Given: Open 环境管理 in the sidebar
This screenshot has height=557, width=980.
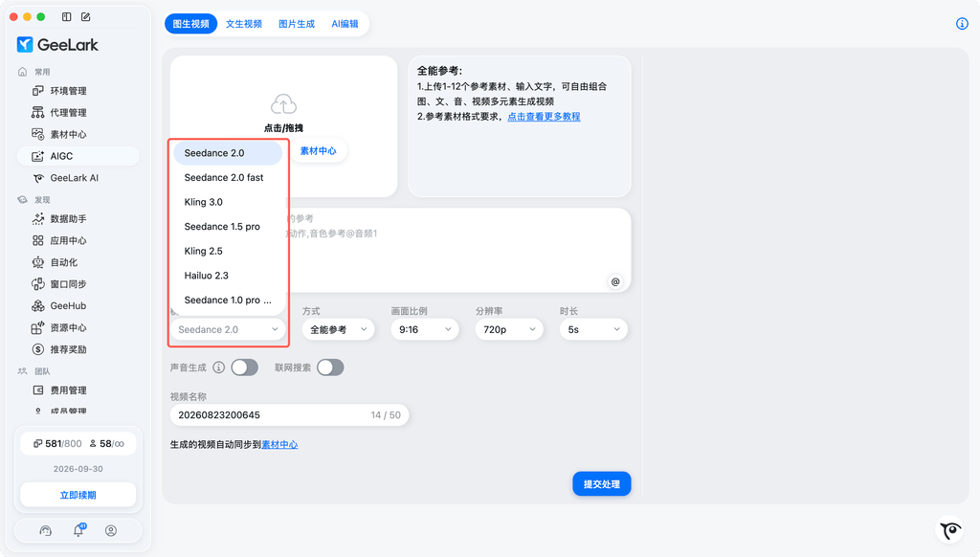Looking at the screenshot, I should (x=78, y=91).
